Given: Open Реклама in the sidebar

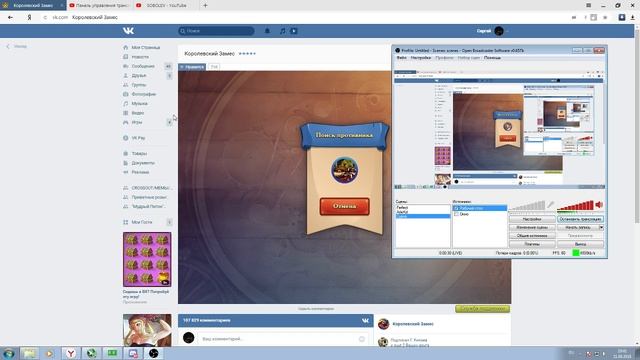Looking at the screenshot, I should 140,172.
